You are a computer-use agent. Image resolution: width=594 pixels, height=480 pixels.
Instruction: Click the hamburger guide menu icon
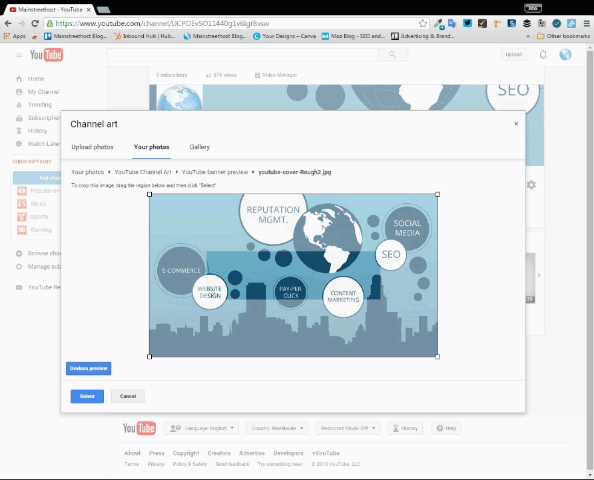tap(19, 55)
